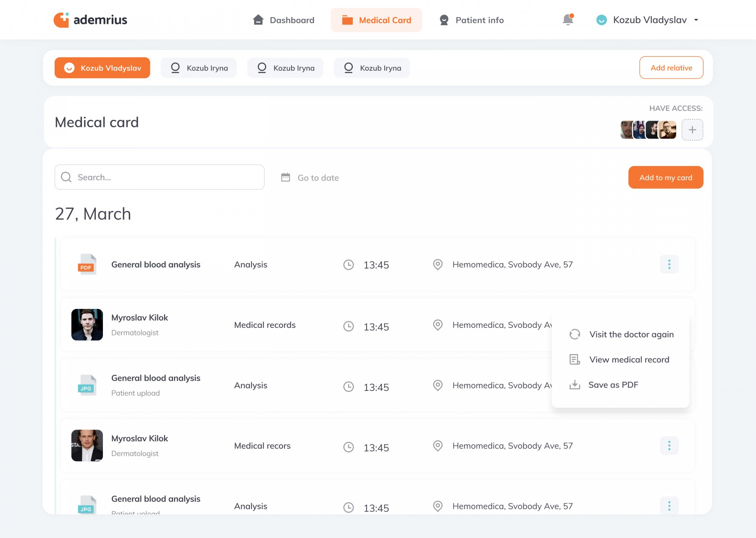
Task: Click the Add relative button
Action: [671, 68]
